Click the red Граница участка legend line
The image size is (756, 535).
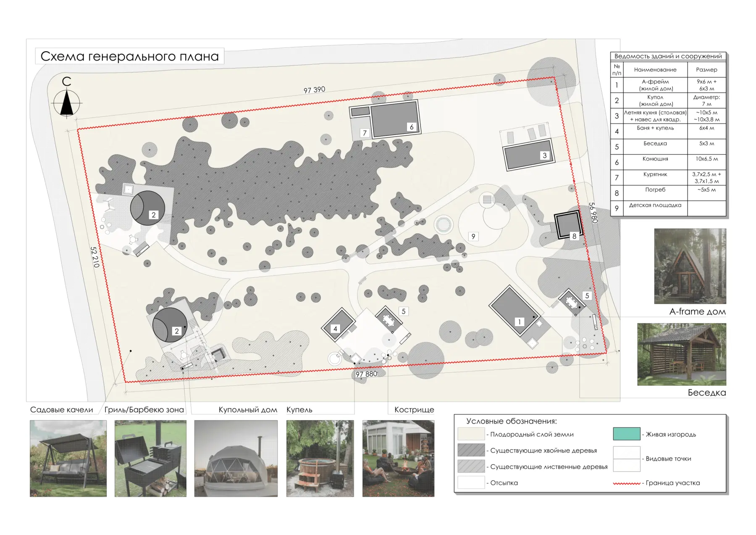pos(627,483)
